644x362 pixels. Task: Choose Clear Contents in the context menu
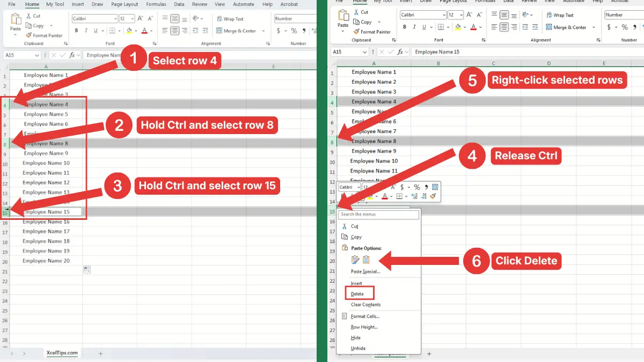[365, 305]
